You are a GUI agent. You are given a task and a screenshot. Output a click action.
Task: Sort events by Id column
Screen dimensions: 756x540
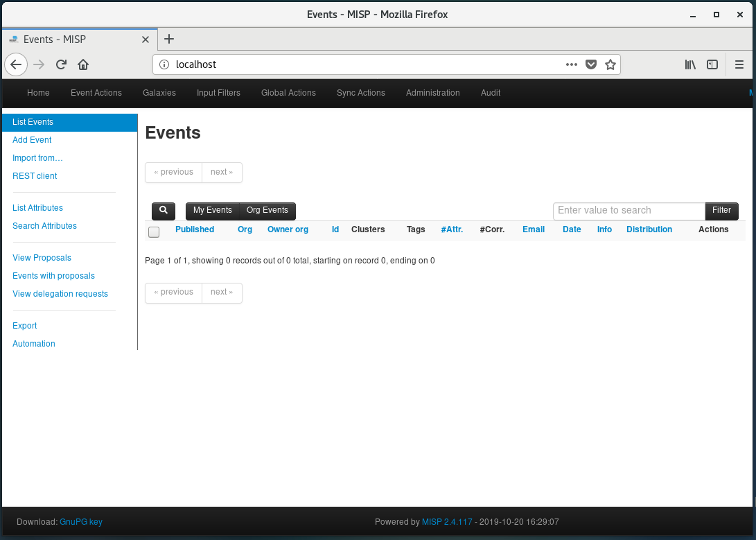click(335, 229)
